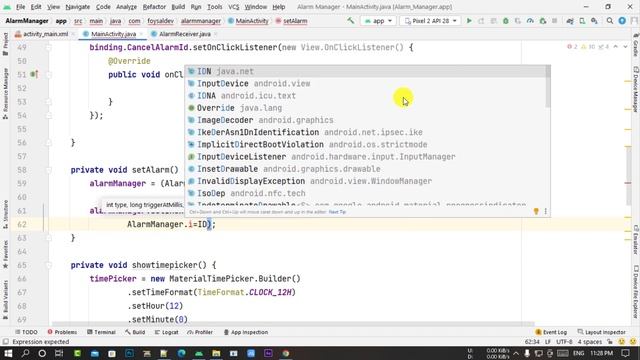Open the Structure side panel

coord(5,214)
